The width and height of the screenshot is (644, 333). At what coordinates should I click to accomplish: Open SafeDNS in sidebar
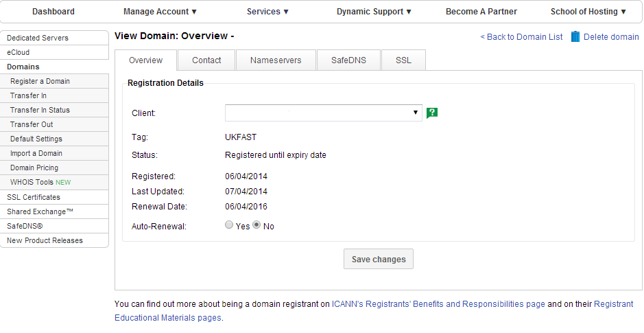[54, 226]
